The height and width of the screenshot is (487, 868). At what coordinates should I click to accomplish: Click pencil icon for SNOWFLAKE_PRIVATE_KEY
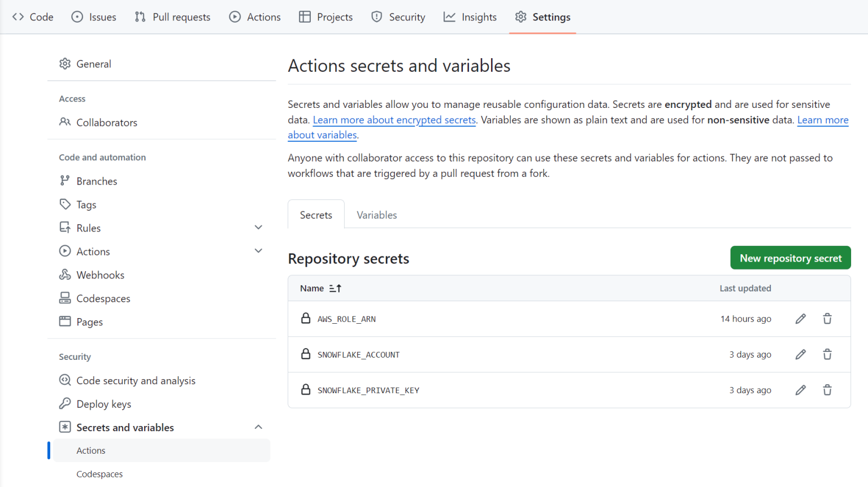(800, 390)
